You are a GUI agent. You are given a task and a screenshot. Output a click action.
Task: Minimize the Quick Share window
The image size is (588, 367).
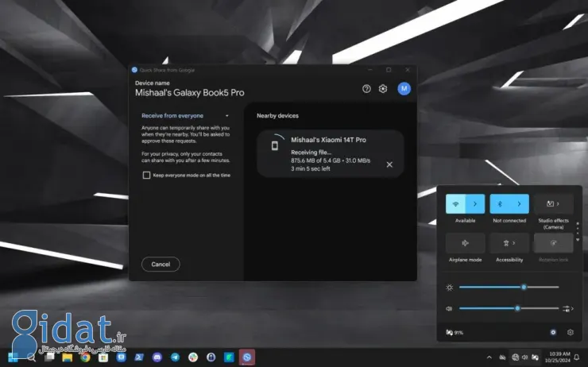[x=369, y=70]
